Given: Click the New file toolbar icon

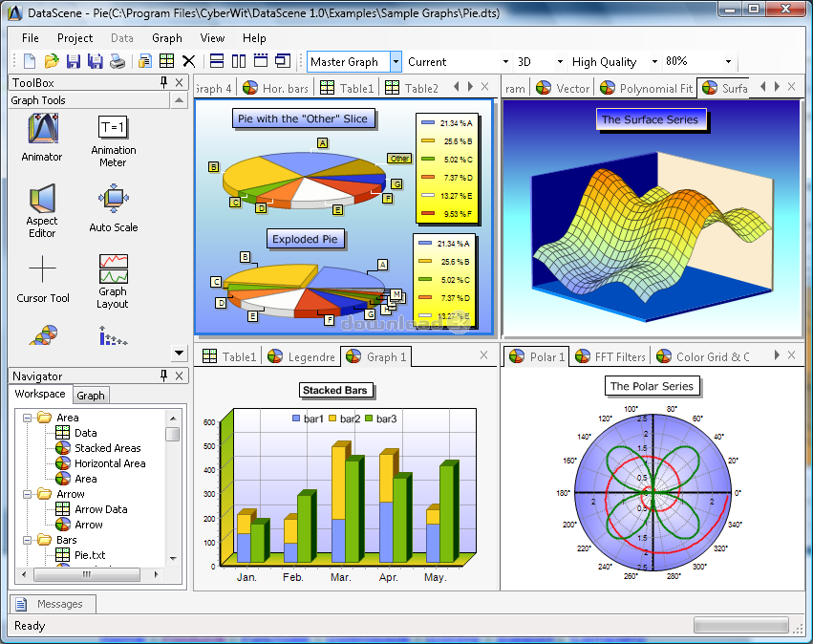Looking at the screenshot, I should (30, 62).
